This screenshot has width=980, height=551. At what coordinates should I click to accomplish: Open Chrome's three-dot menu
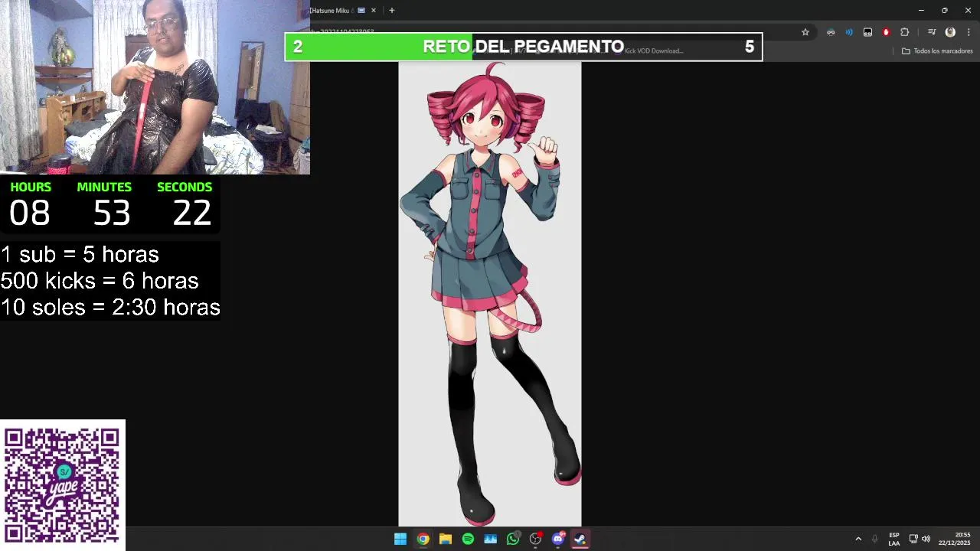(x=969, y=32)
